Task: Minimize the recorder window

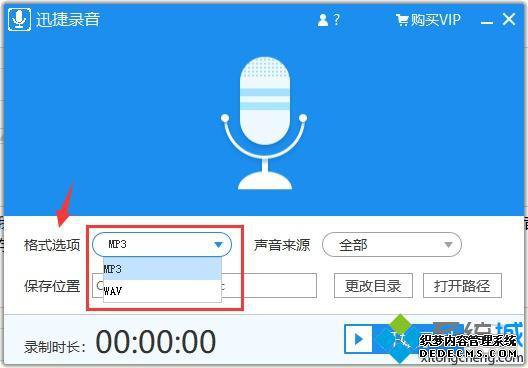Action: pos(486,23)
